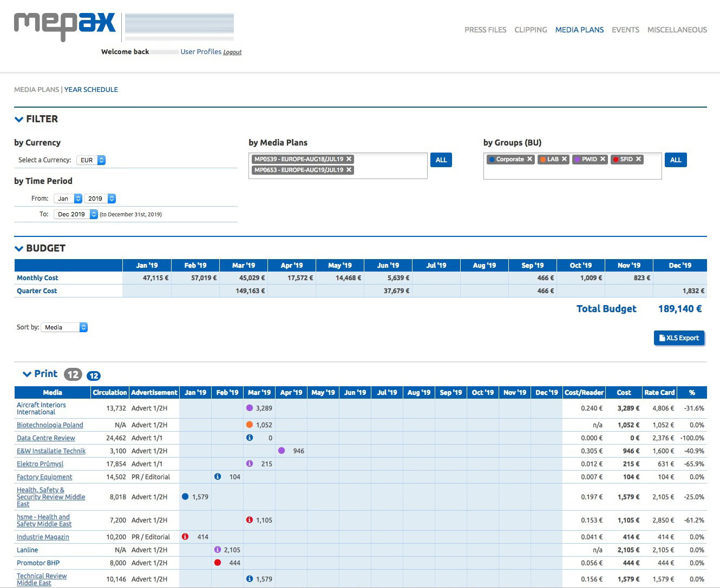Click the red dot for Promotor BHP

point(218,563)
